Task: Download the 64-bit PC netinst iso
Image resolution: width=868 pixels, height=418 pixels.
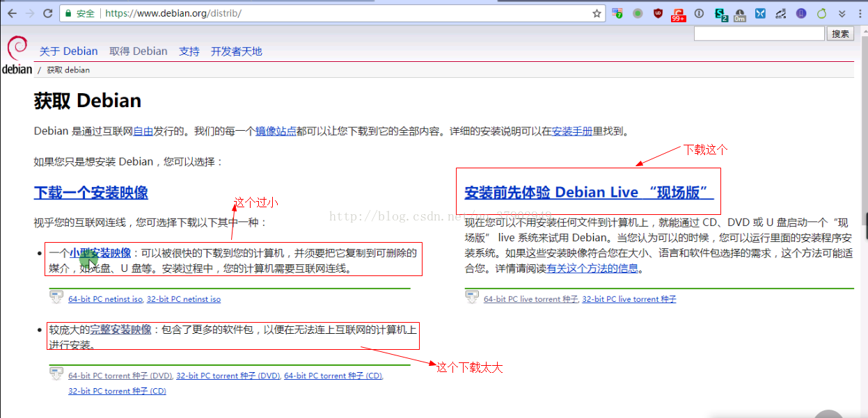Action: [x=105, y=299]
